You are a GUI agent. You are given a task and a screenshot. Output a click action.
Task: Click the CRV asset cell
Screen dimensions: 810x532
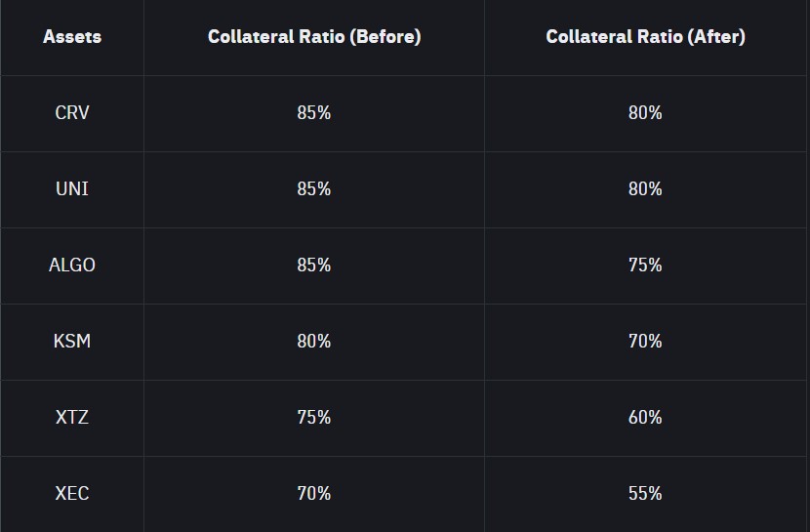pos(72,113)
